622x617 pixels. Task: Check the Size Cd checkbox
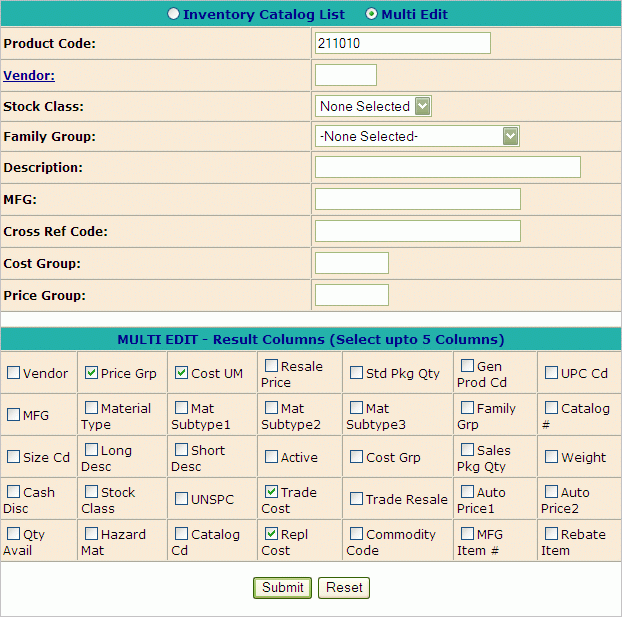[x=13, y=457]
